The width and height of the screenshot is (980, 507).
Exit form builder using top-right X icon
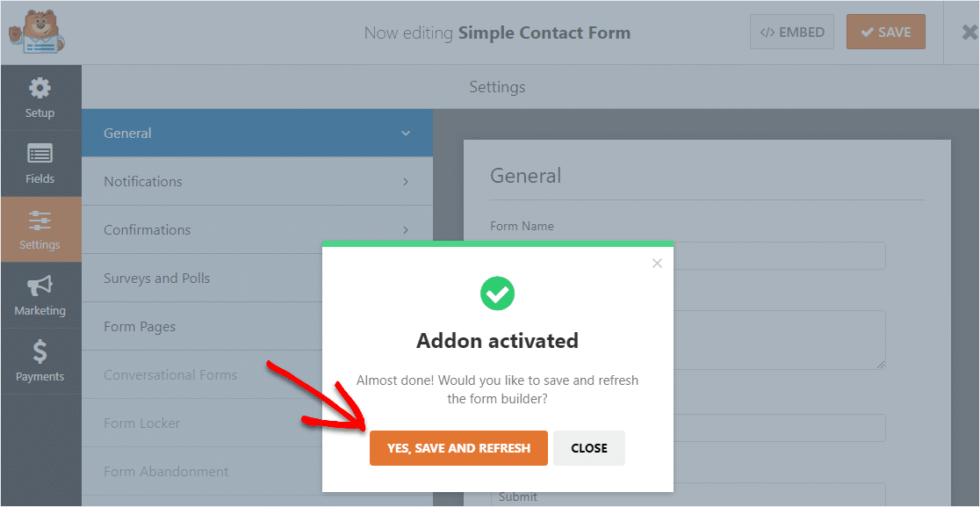coord(969,33)
